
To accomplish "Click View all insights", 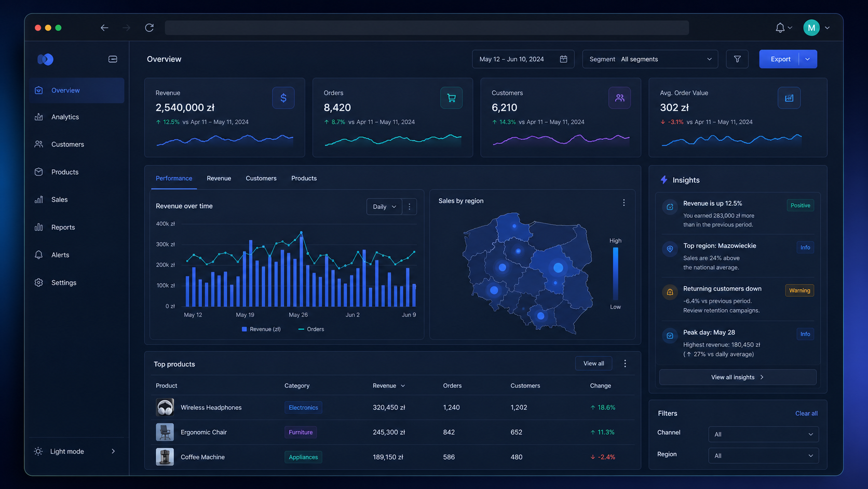I will coord(738,377).
